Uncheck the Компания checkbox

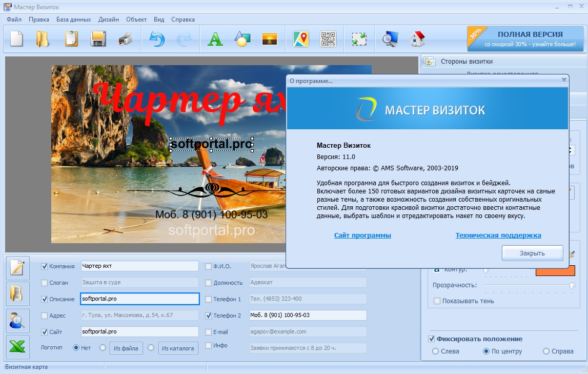coord(44,266)
